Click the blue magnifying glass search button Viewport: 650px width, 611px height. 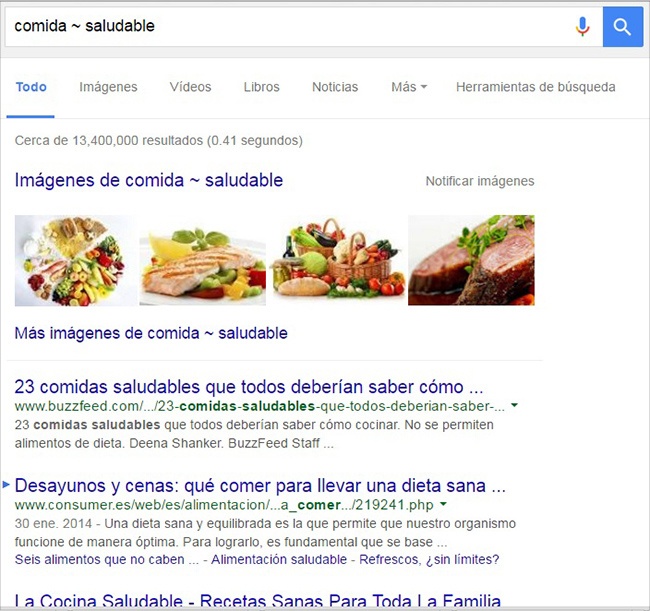622,27
